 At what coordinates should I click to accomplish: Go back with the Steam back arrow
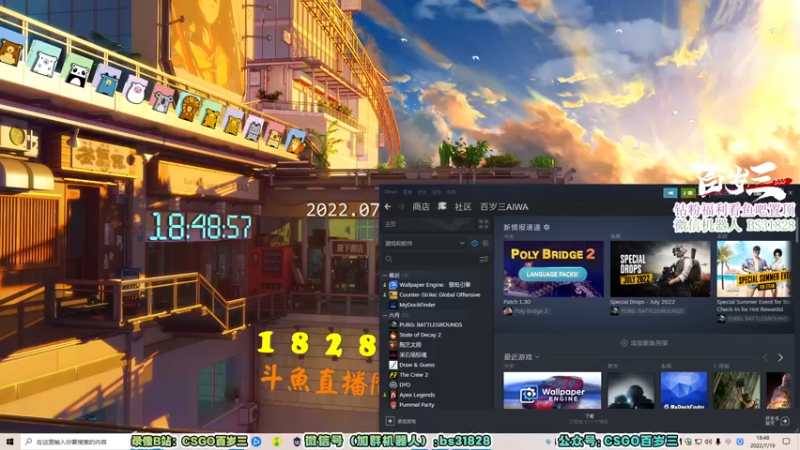pos(388,207)
